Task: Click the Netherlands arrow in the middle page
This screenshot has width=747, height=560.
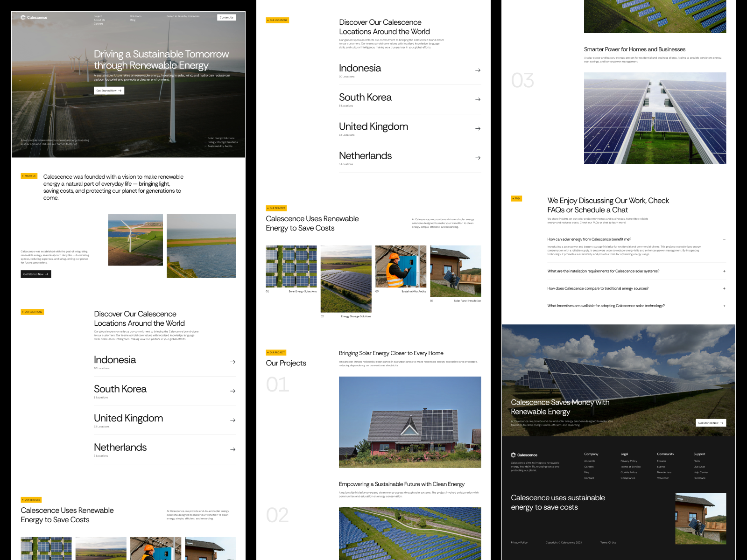Action: tap(478, 158)
